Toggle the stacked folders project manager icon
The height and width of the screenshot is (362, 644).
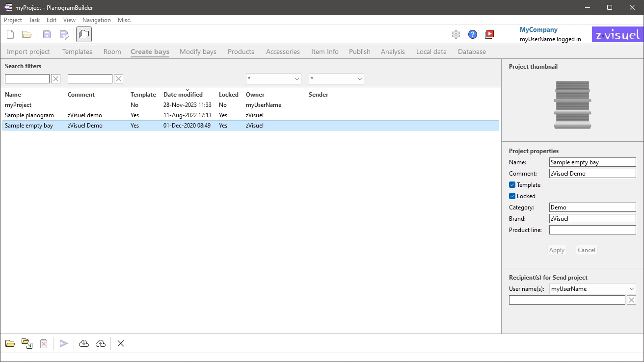(84, 34)
